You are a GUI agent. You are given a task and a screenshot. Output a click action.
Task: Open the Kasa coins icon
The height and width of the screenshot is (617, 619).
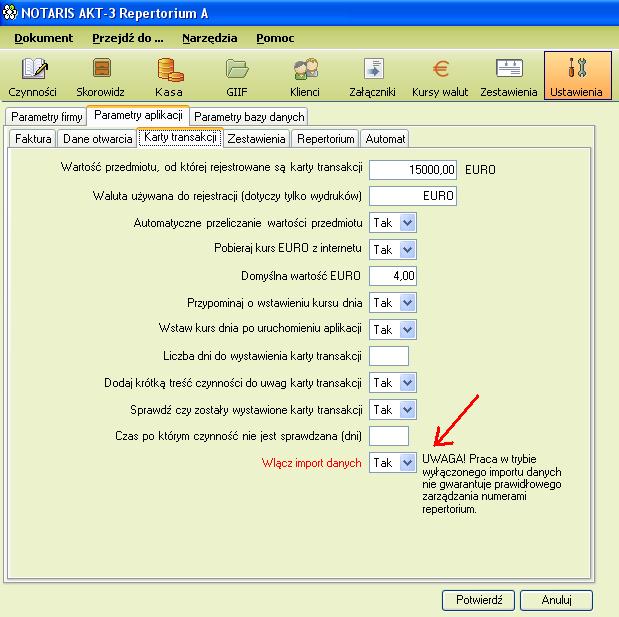pos(170,69)
